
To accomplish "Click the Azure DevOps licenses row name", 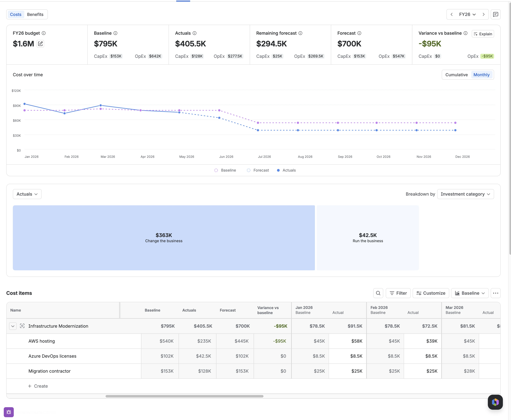I will (x=52, y=356).
